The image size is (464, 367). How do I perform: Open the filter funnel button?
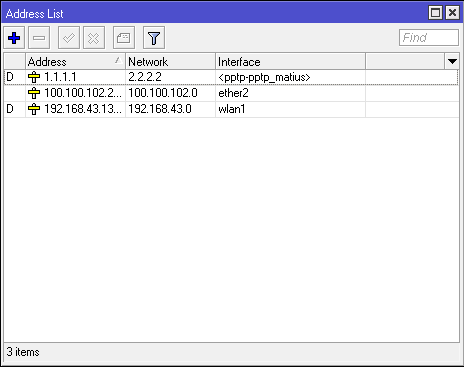154,38
